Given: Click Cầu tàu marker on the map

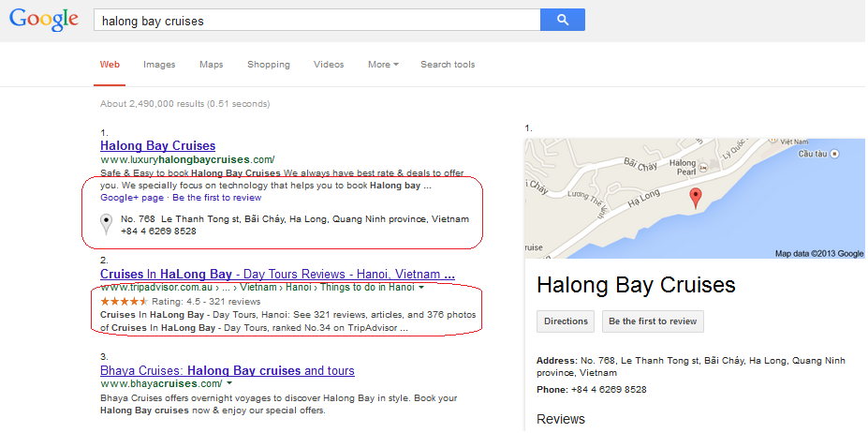Looking at the screenshot, I should [x=836, y=153].
